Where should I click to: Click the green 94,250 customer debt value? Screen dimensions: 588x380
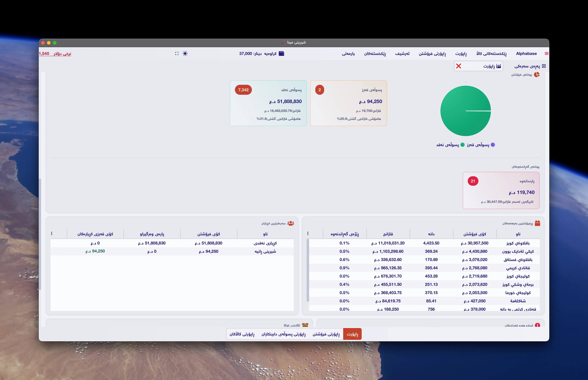[x=95, y=251]
